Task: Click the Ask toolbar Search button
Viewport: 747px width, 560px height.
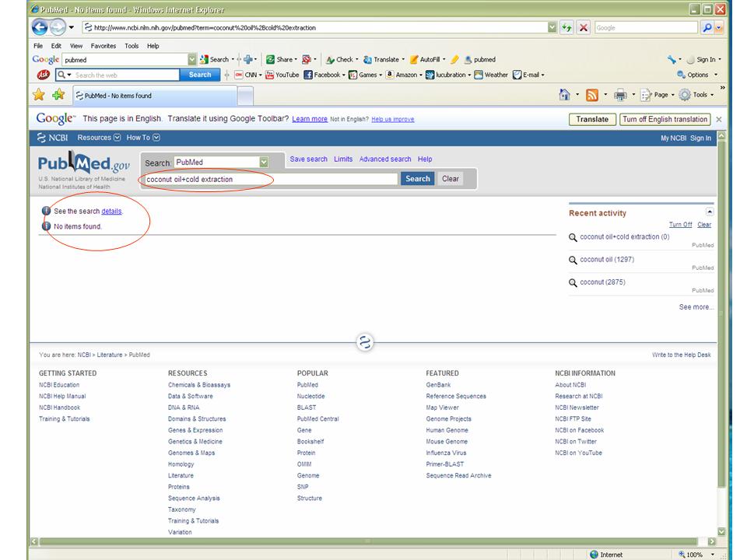Action: coord(200,75)
